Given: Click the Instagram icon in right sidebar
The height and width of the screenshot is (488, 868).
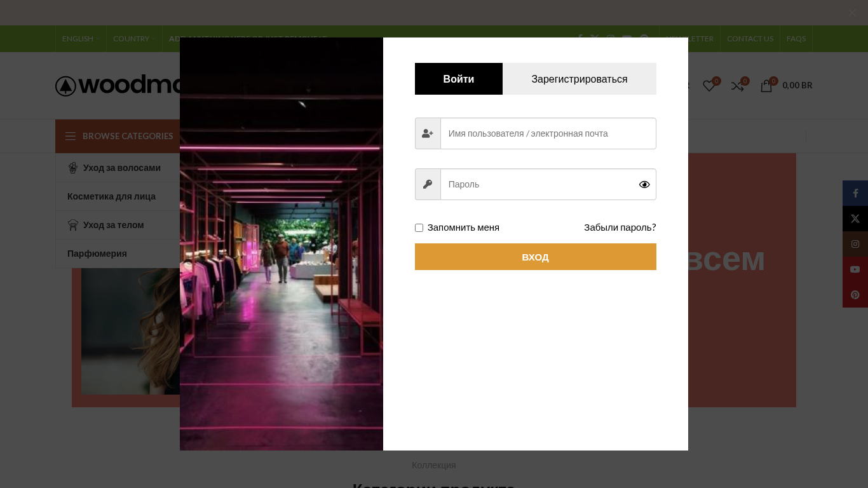Looking at the screenshot, I should click(x=855, y=244).
